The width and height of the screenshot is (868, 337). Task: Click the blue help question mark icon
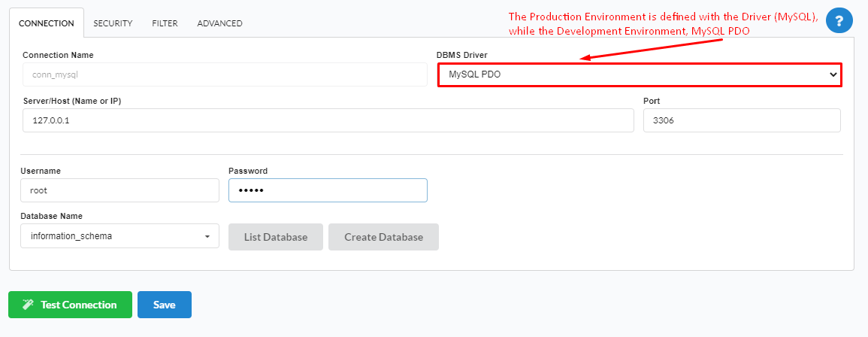(839, 21)
